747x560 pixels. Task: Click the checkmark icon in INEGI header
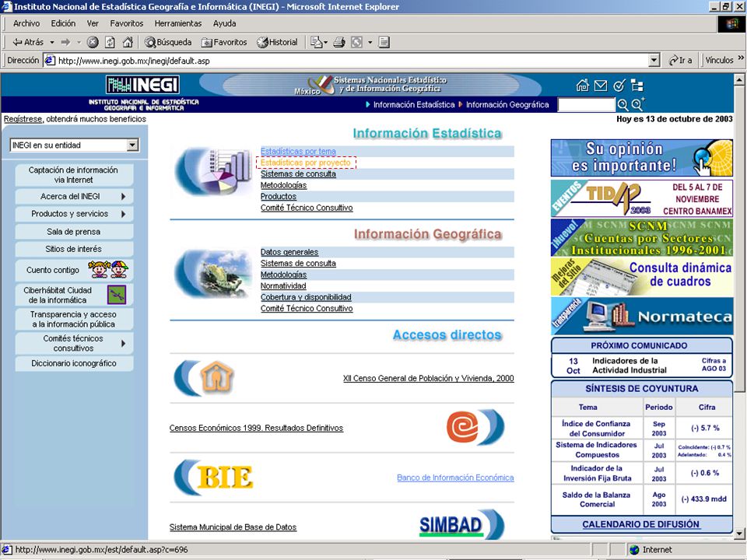[x=619, y=86]
